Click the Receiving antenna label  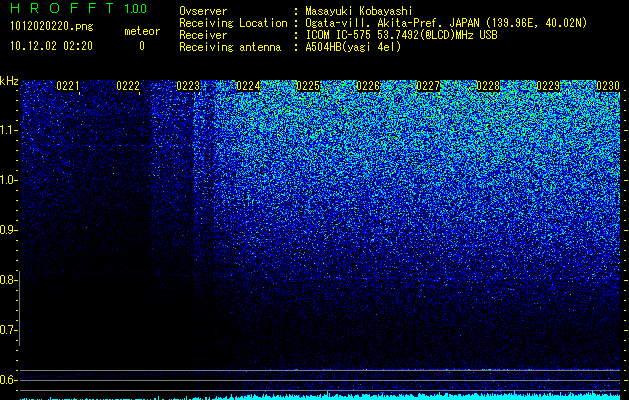click(230, 47)
